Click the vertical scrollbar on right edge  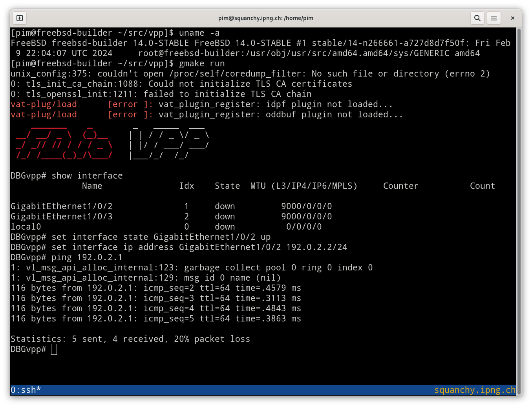click(x=519, y=196)
